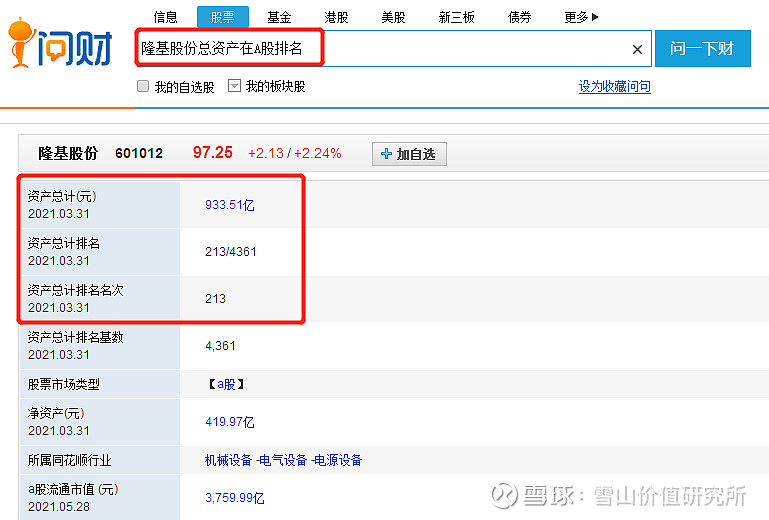Image resolution: width=769 pixels, height=520 pixels.
Task: Open 隆基股份 stock name
Action: click(68, 154)
